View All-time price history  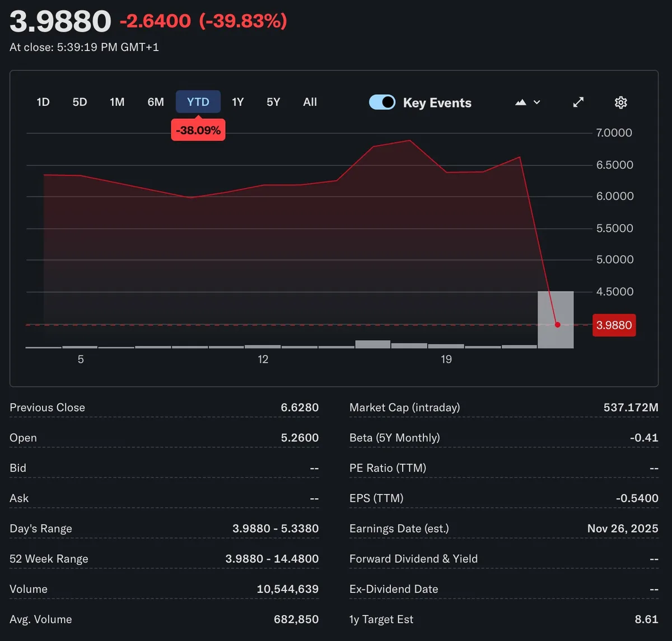pos(310,102)
